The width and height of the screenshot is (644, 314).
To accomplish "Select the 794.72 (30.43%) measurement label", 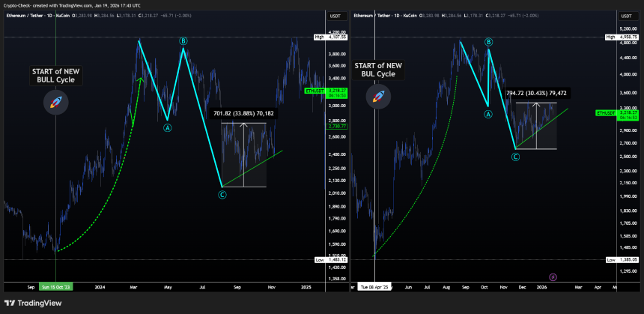I will (x=536, y=93).
